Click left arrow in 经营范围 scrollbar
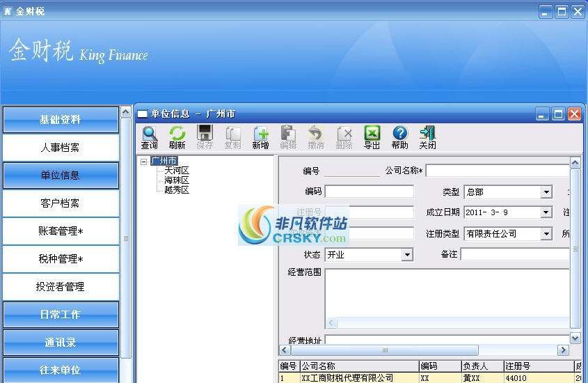Viewport: 588px width, 383px height. coord(331,323)
